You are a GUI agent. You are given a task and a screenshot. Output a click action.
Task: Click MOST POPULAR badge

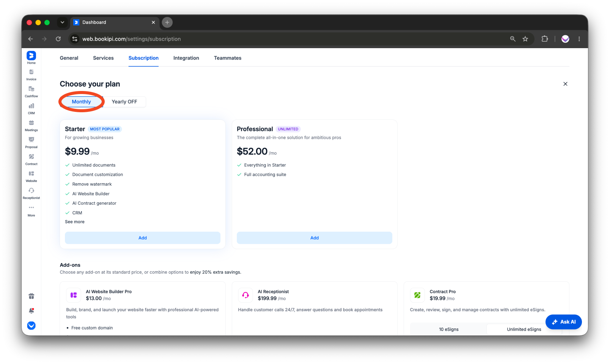pyautogui.click(x=105, y=129)
